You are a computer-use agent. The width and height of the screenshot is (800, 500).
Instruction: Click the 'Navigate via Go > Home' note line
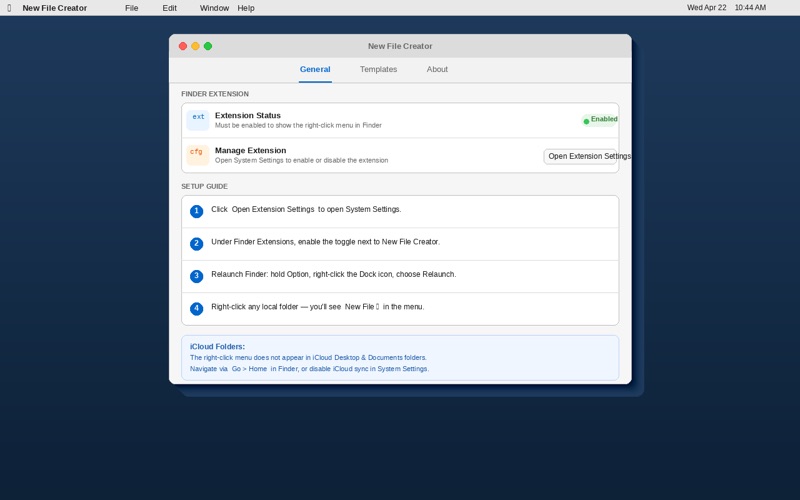[309, 369]
